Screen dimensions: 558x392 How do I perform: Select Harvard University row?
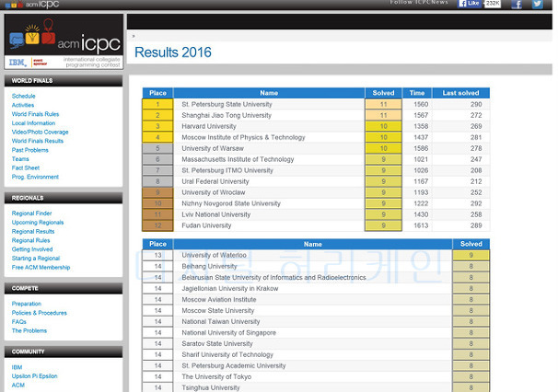[x=316, y=126]
